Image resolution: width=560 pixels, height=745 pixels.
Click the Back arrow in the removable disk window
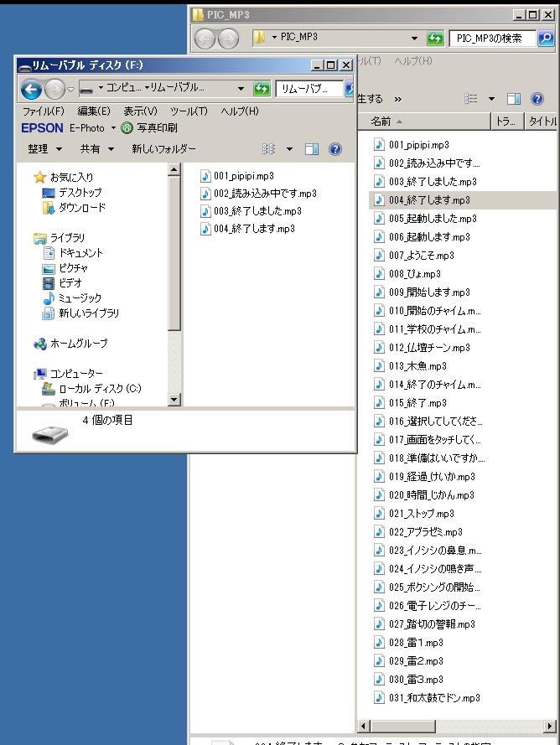(32, 89)
